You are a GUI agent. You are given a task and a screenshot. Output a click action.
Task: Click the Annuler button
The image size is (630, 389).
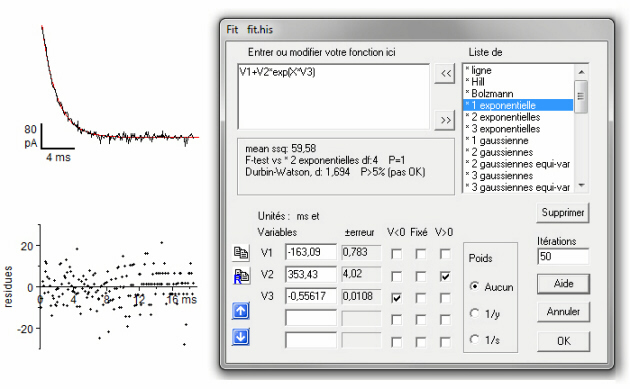[x=563, y=311]
